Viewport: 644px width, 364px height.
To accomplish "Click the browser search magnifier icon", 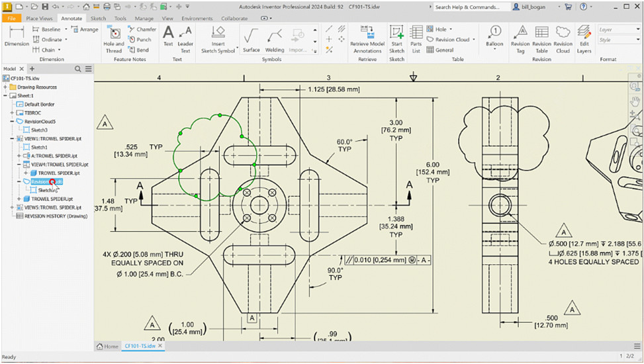I will [x=77, y=69].
